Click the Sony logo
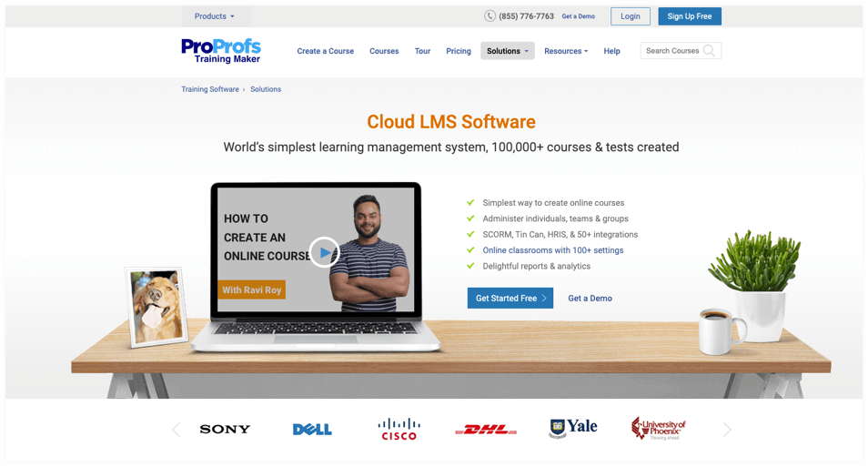 (225, 429)
